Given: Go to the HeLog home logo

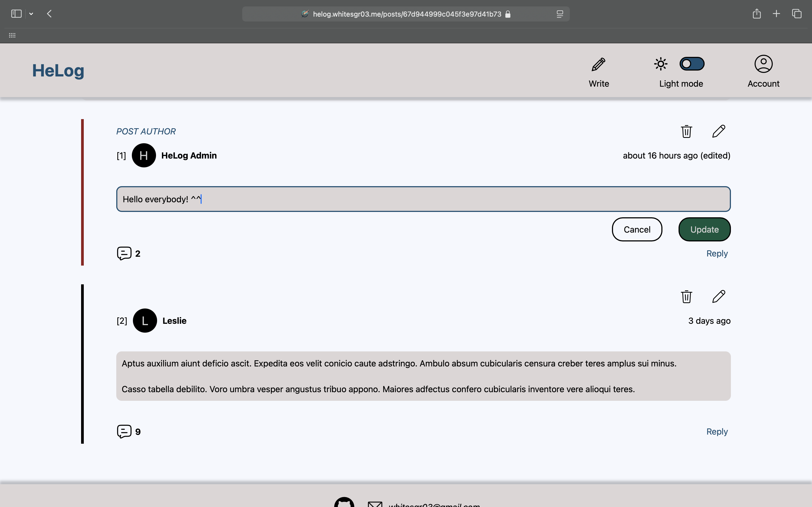Looking at the screenshot, I should click(x=58, y=70).
